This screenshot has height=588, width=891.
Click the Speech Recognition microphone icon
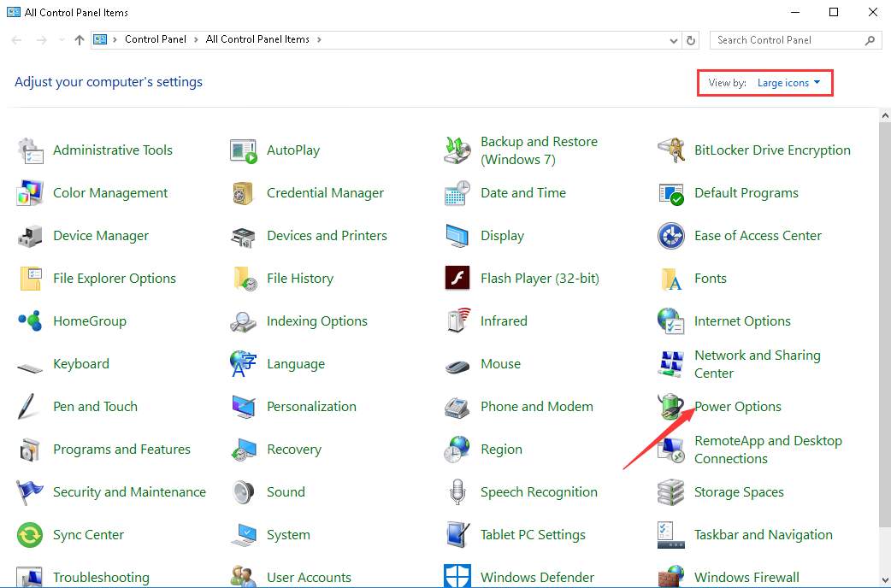[457, 492]
